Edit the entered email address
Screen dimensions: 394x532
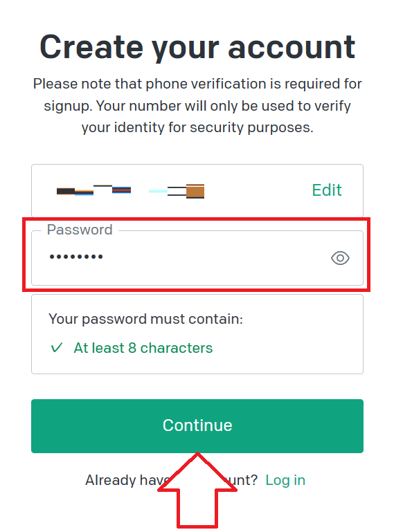pyautogui.click(x=326, y=190)
